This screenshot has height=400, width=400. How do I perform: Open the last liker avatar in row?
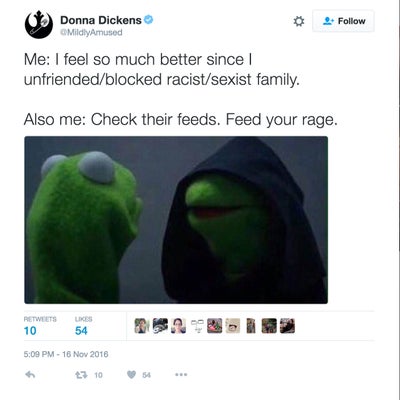pos(287,326)
